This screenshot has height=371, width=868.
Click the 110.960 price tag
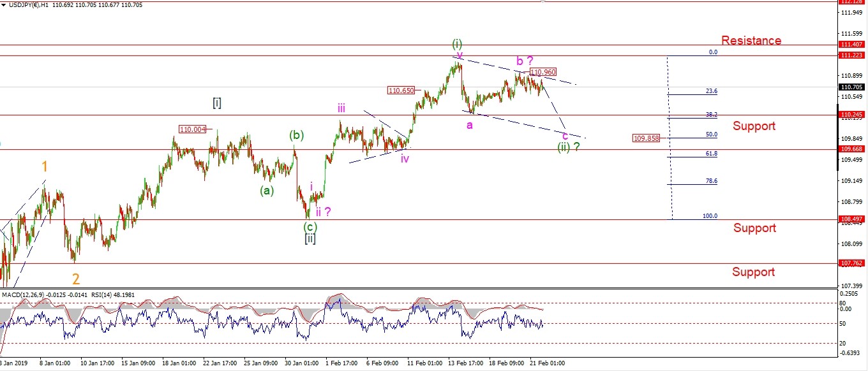point(543,73)
